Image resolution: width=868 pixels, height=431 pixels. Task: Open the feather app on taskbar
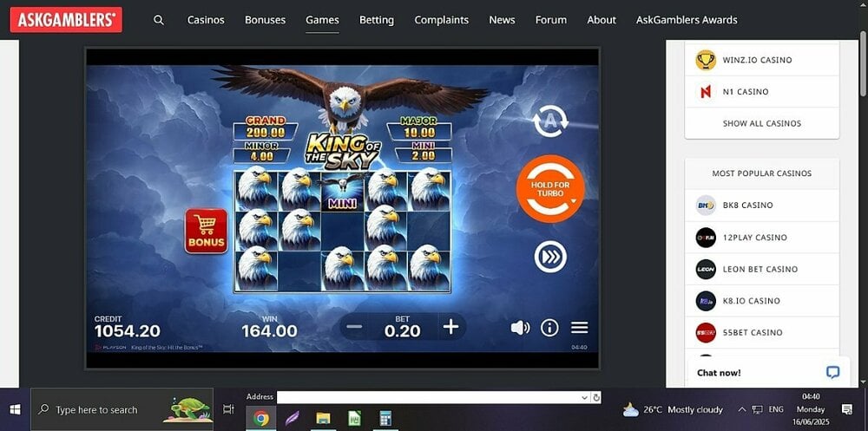click(x=292, y=418)
